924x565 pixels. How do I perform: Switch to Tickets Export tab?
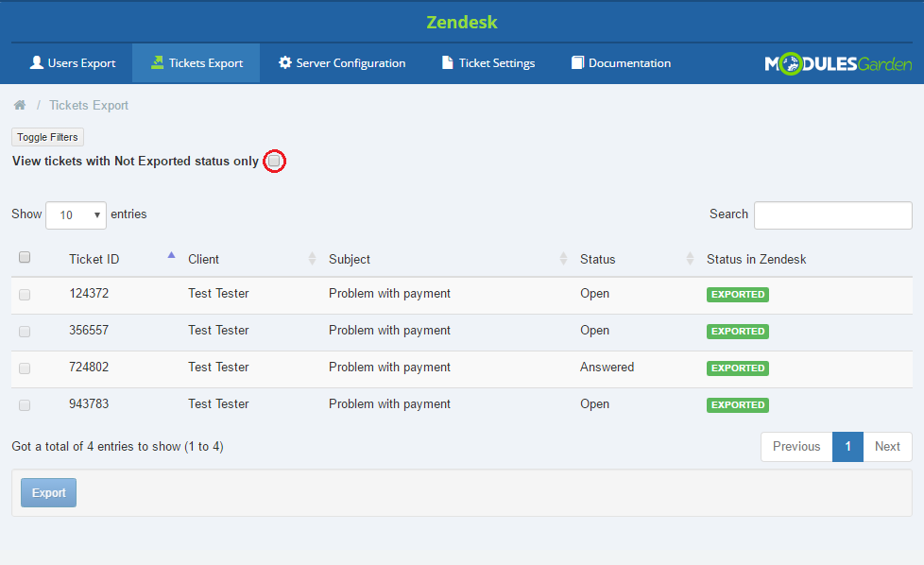click(x=197, y=63)
